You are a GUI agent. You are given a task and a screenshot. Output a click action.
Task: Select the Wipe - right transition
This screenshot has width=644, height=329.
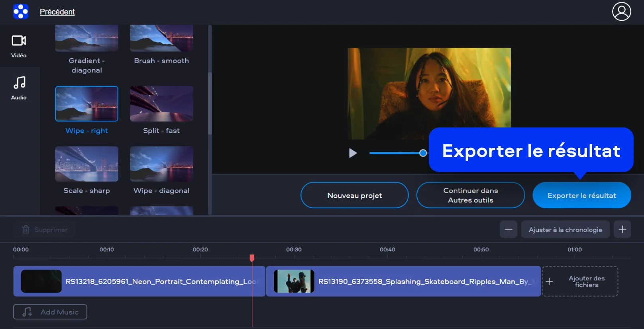point(86,104)
